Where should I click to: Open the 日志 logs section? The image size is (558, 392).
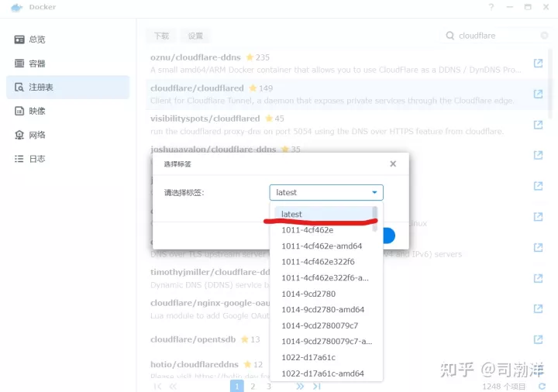pos(67,159)
